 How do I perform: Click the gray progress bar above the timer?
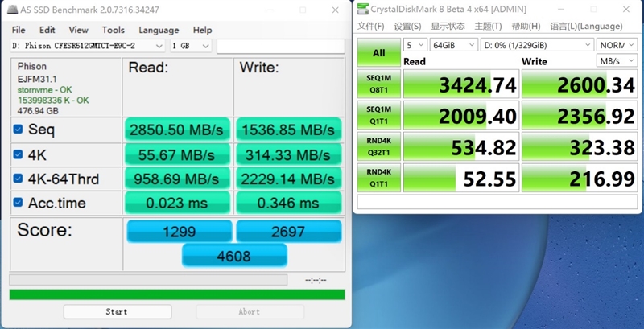(x=148, y=280)
